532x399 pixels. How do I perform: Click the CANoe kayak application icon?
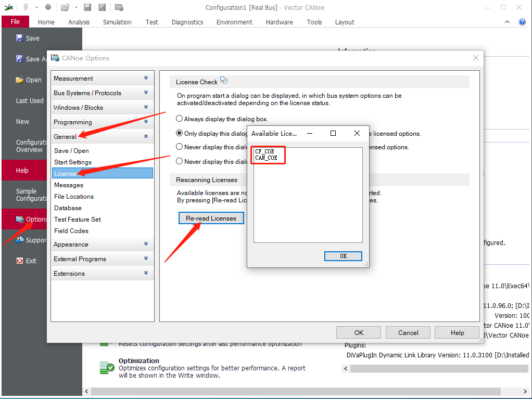9,7
